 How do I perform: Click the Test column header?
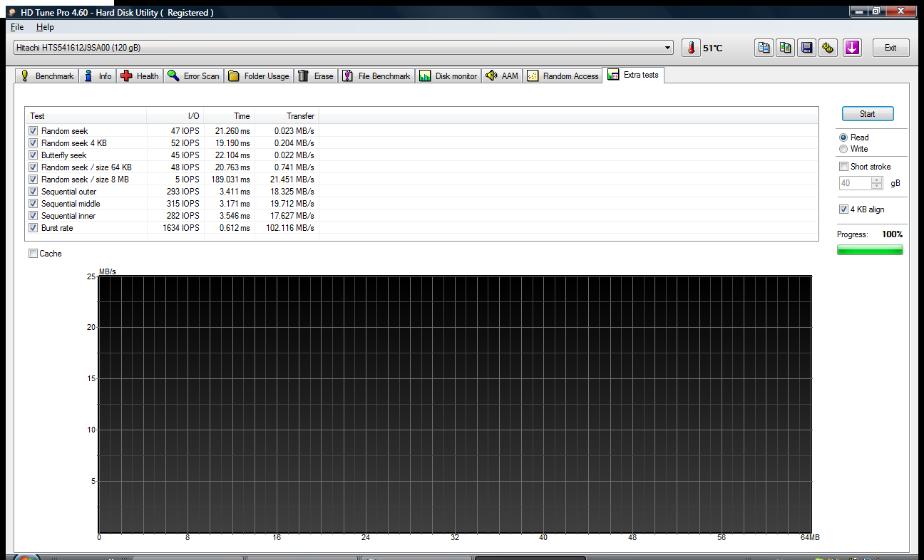tap(86, 116)
